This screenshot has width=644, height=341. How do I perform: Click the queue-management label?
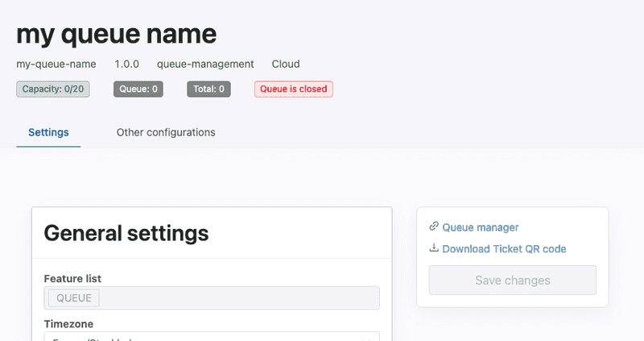click(x=205, y=64)
